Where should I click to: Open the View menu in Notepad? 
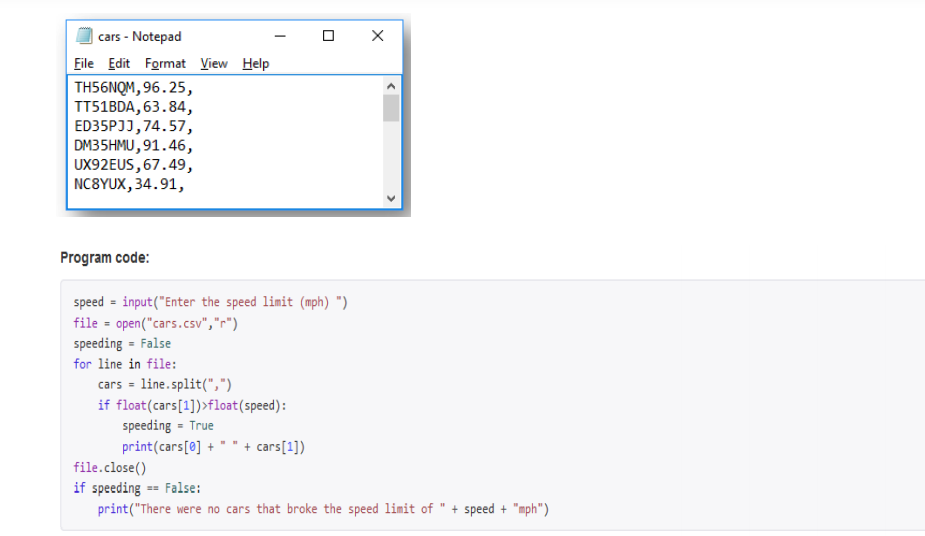tap(214, 64)
